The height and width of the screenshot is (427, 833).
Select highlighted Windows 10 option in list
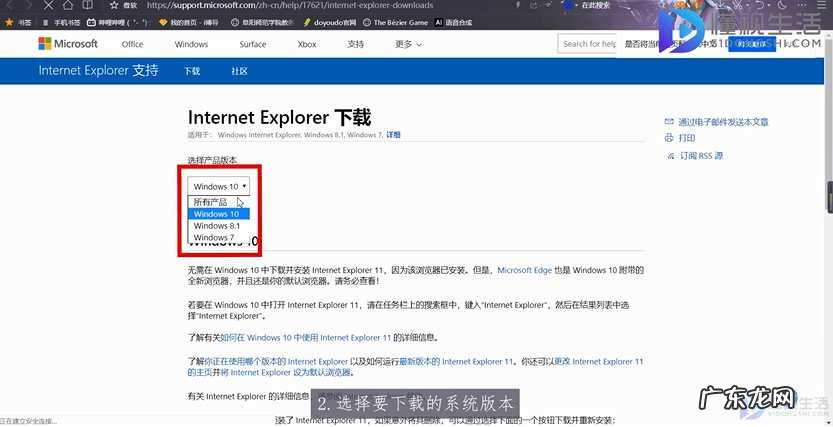(218, 214)
